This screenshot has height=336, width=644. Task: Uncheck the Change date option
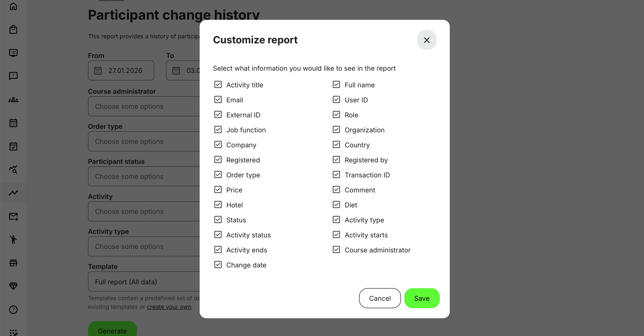point(218,265)
